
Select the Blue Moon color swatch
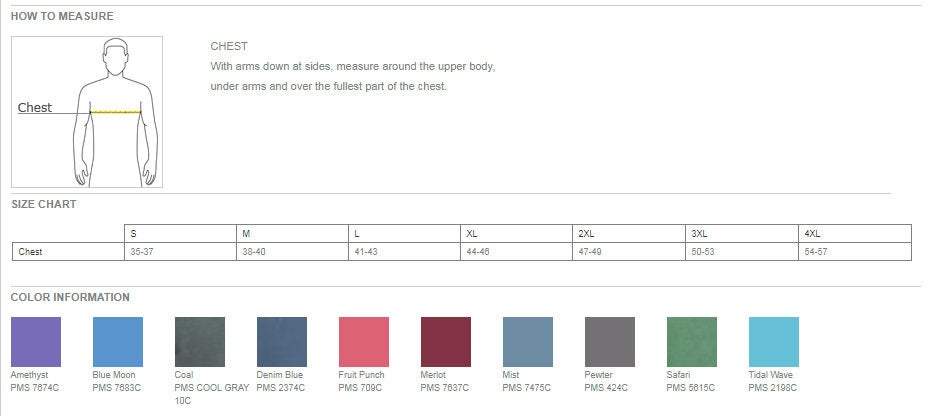click(x=118, y=342)
